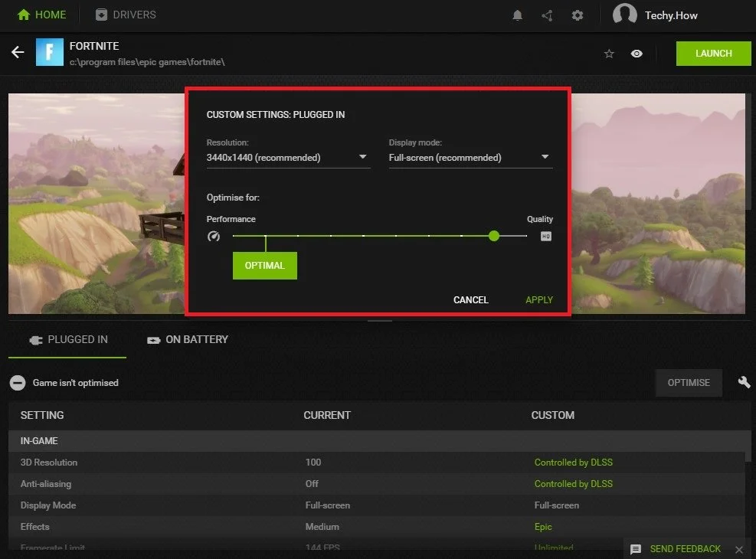The image size is (756, 559).
Task: Click the OPTIMAL marker button
Action: point(265,266)
